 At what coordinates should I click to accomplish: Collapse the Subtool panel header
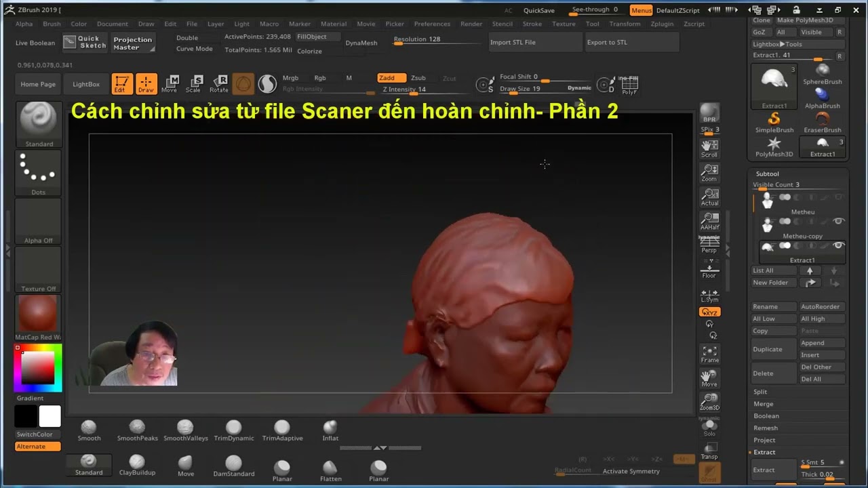[x=768, y=174]
